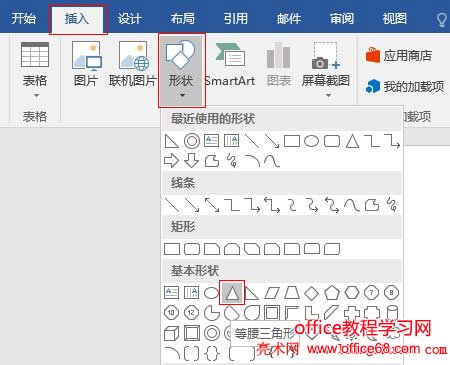Viewport: 450px width, 365px height.
Task: Choose rounded rectangle in 矩形 section
Action: (192, 249)
